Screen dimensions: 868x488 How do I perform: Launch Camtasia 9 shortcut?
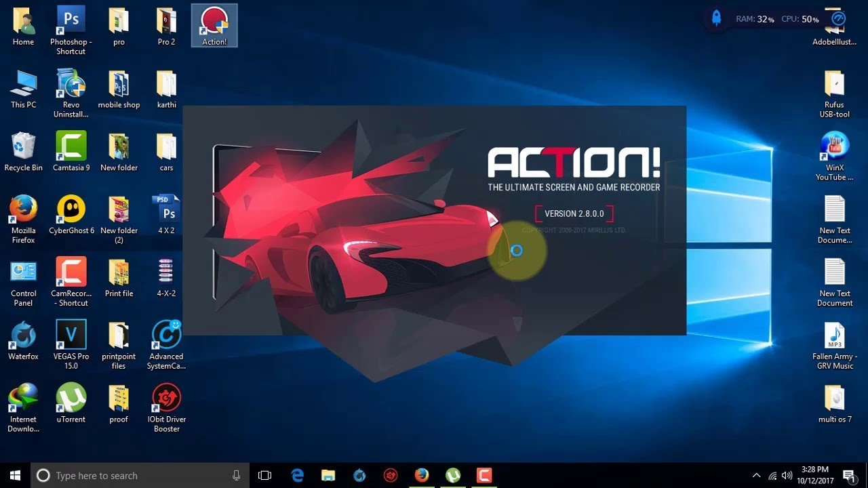pos(71,152)
